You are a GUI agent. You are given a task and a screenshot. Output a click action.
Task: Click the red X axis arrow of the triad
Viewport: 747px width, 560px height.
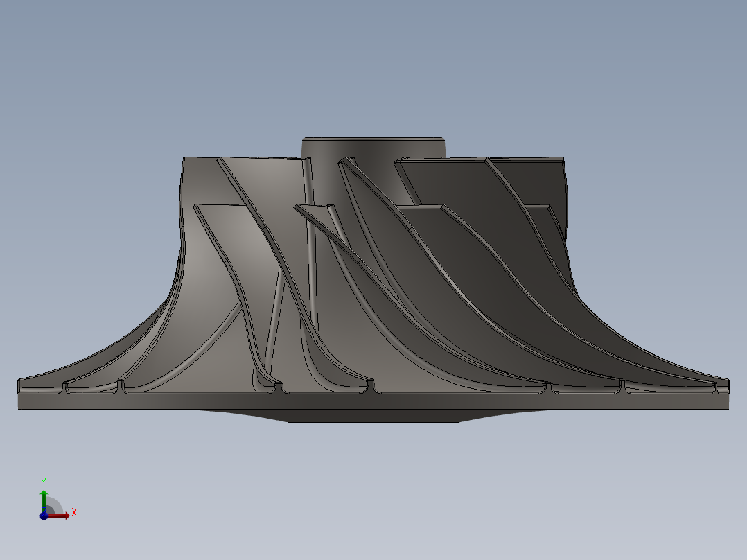click(x=59, y=515)
